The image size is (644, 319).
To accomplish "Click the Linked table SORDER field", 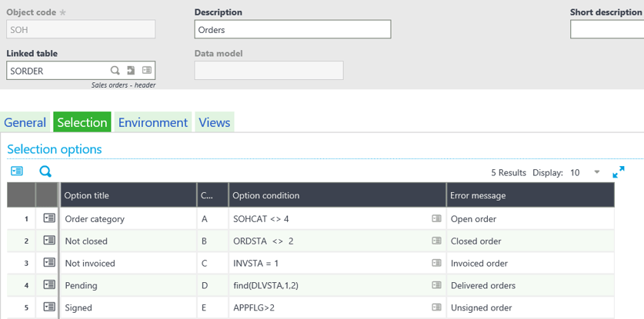I will [58, 71].
